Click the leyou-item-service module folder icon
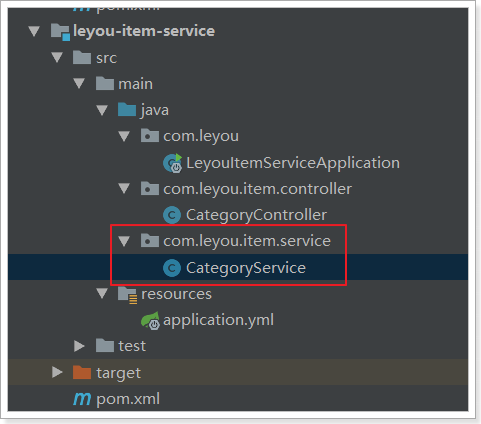Screen dimensions: 481x424 60,32
